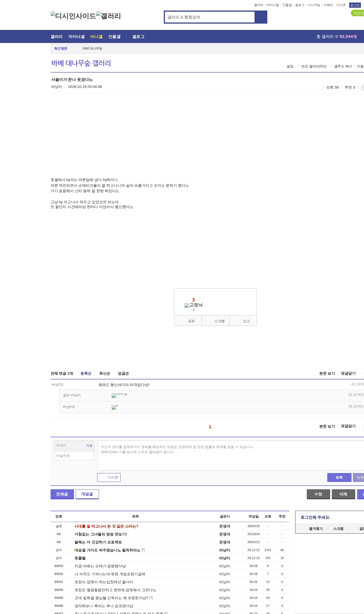
Task: Click the search button beside the search field
Action: (261, 17)
